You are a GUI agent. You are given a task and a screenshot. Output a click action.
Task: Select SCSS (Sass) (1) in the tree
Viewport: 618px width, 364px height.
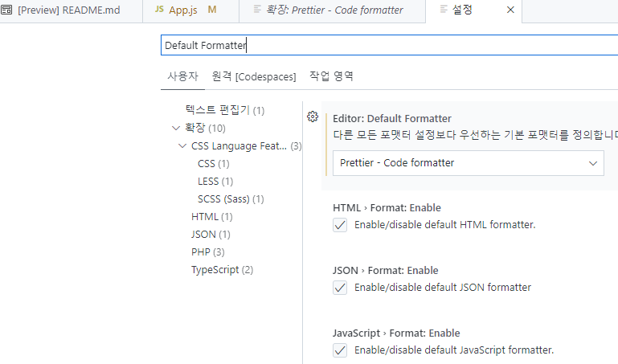(231, 199)
